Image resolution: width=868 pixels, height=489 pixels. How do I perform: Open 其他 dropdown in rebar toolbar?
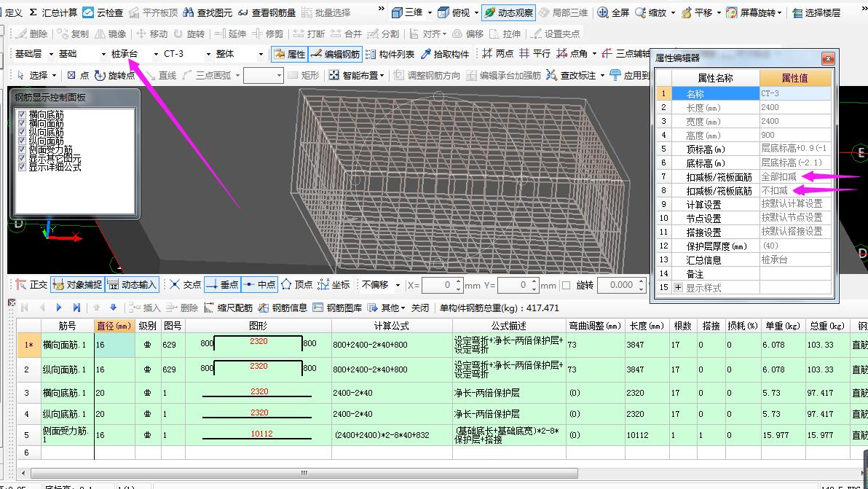[x=387, y=308]
